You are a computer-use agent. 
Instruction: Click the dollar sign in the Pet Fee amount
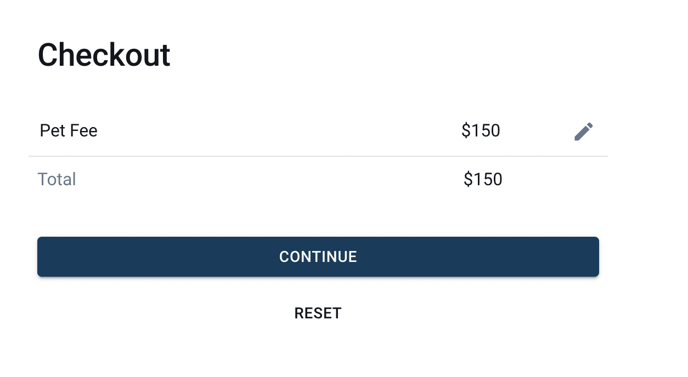(x=466, y=130)
